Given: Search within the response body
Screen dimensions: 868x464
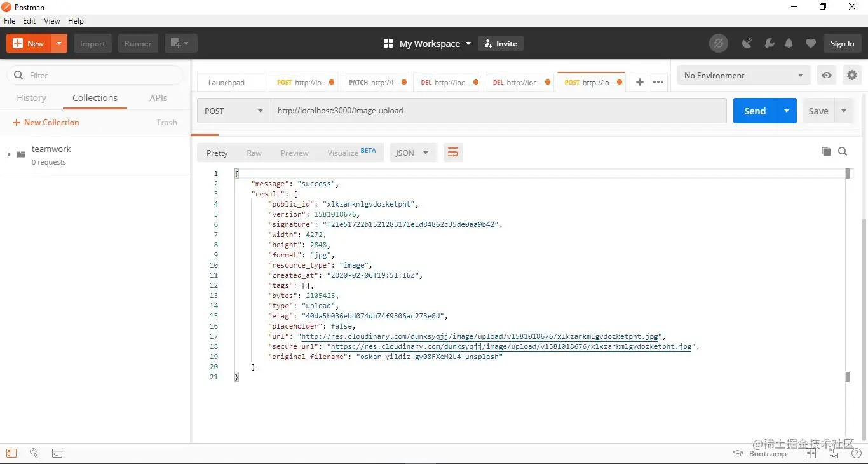Looking at the screenshot, I should [843, 151].
